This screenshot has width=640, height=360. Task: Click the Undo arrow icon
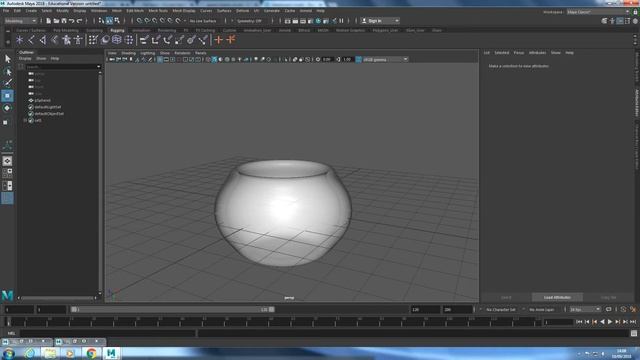coord(71,20)
